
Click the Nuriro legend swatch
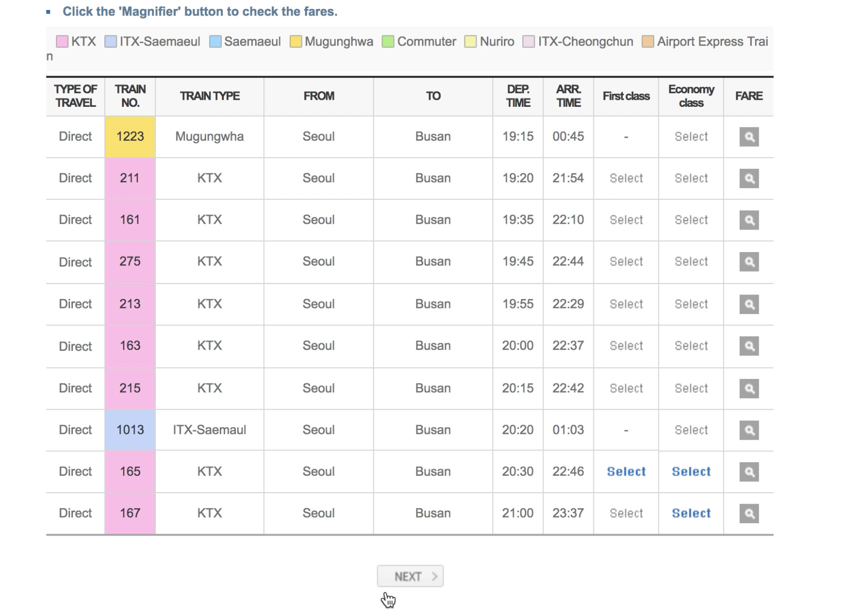pos(470,41)
